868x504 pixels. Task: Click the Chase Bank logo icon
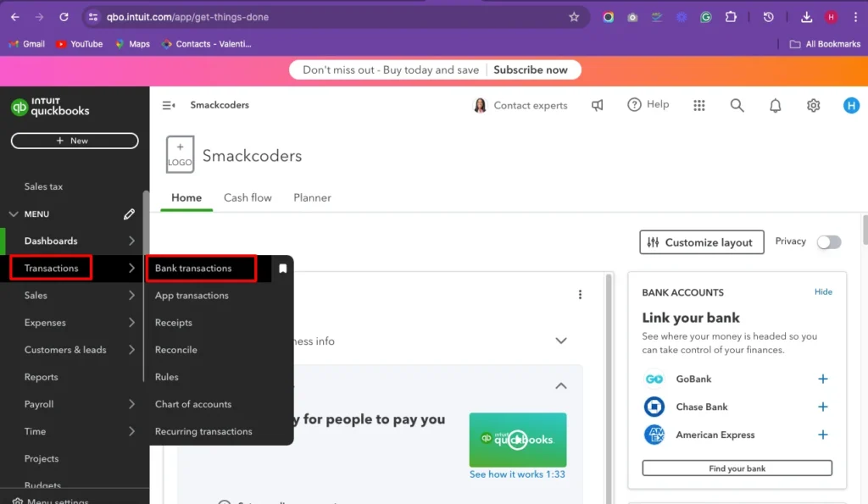pyautogui.click(x=654, y=407)
